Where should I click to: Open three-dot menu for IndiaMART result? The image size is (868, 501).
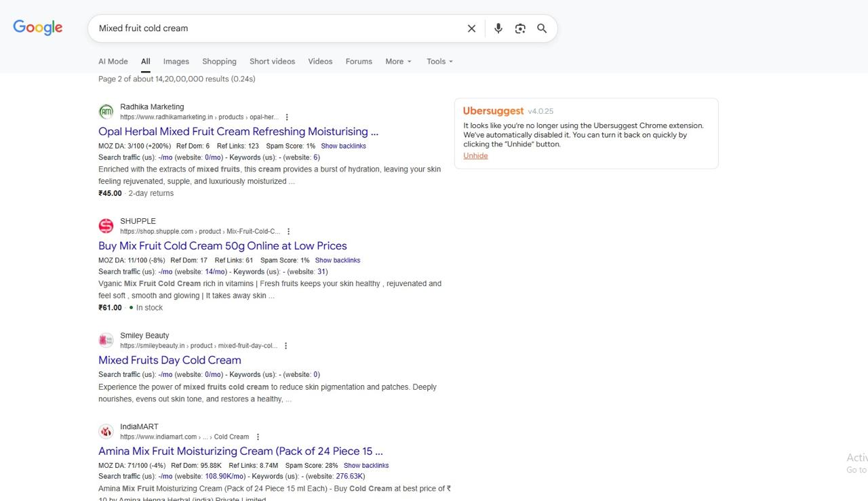(258, 437)
